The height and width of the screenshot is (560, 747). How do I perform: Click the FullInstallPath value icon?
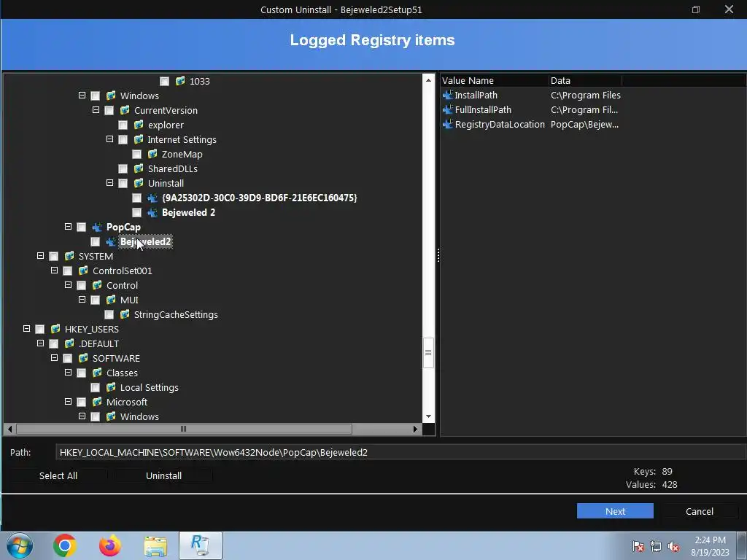click(447, 109)
